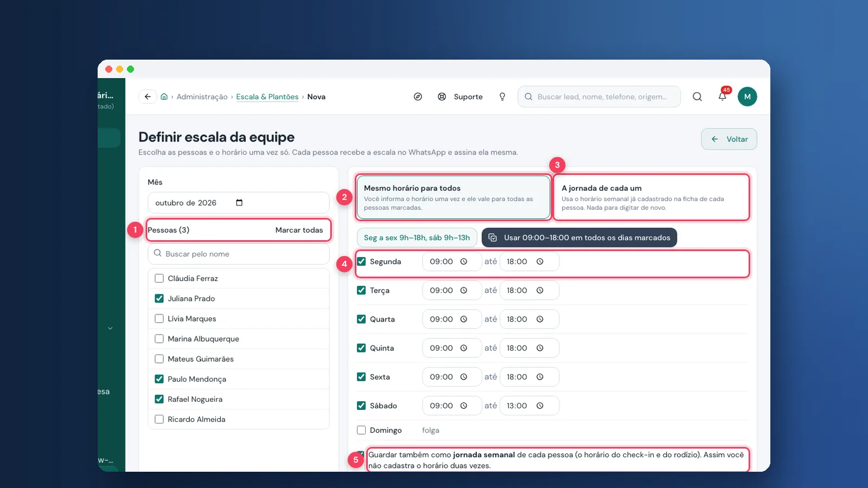The width and height of the screenshot is (868, 488).
Task: Click Marcar todas
Action: 299,230
